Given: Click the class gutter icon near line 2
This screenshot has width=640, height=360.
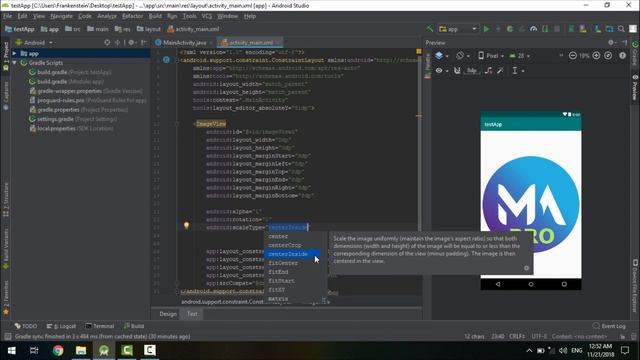Looking at the screenshot, I should (x=166, y=60).
